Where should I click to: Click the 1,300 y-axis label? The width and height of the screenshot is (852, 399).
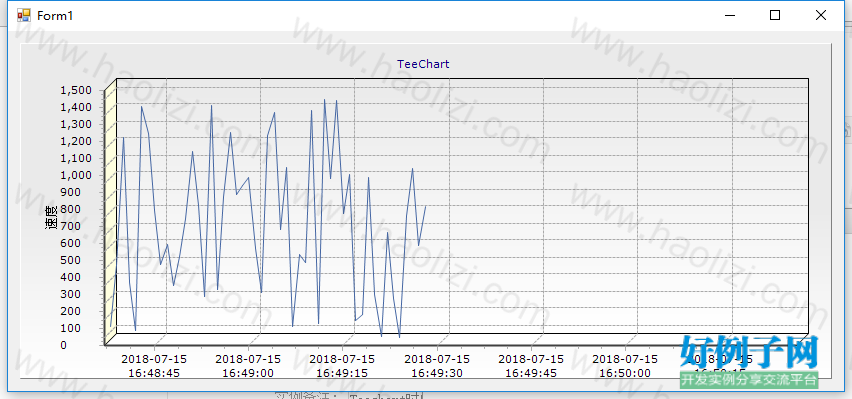(76, 124)
